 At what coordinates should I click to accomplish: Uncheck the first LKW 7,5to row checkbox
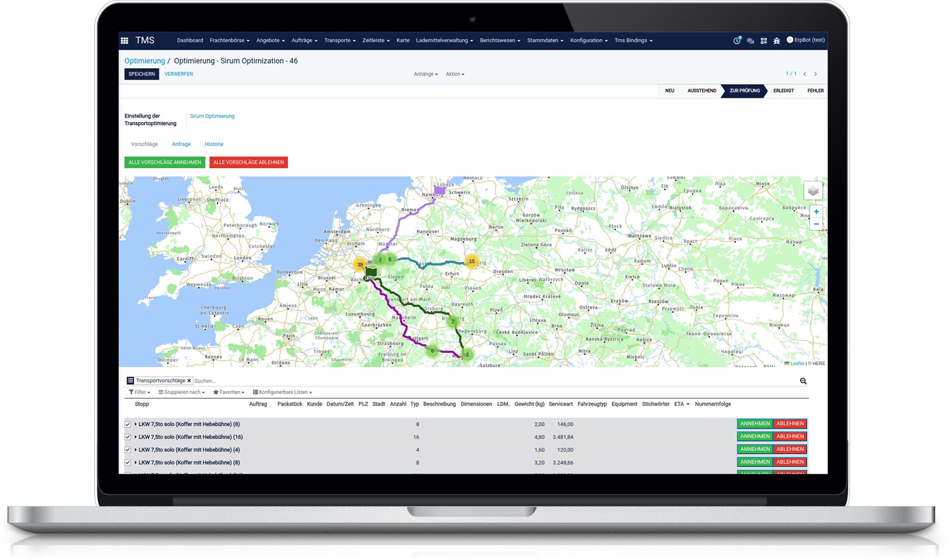coord(128,424)
